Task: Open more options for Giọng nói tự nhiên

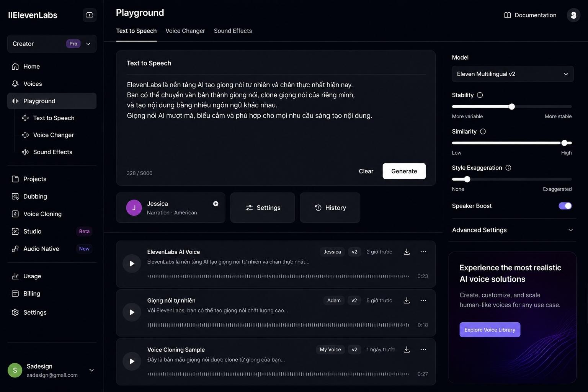Action: [x=423, y=301]
